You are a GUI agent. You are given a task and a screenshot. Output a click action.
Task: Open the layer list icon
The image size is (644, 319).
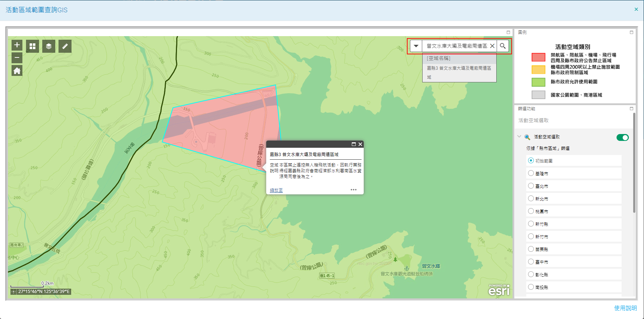[49, 46]
